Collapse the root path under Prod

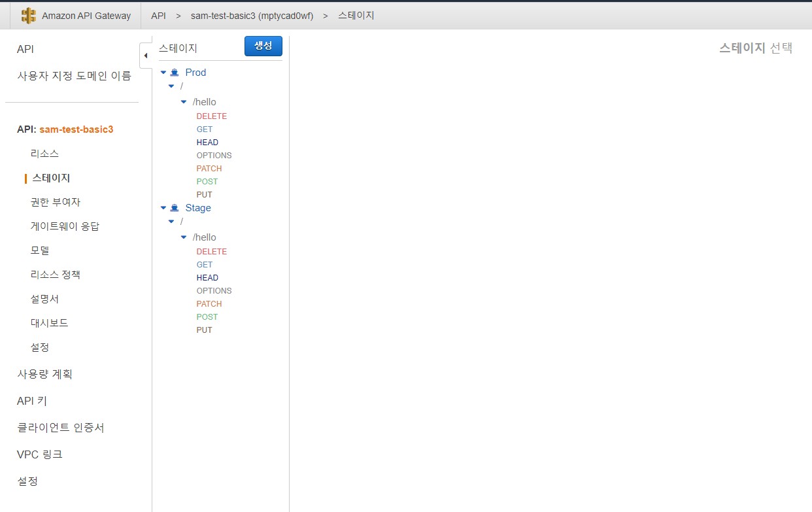pos(171,86)
